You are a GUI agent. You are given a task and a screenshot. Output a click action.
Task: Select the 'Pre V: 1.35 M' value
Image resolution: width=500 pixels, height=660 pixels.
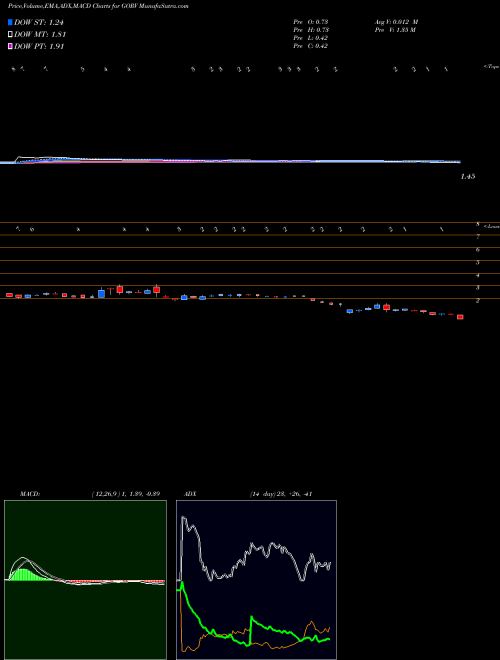(x=395, y=30)
